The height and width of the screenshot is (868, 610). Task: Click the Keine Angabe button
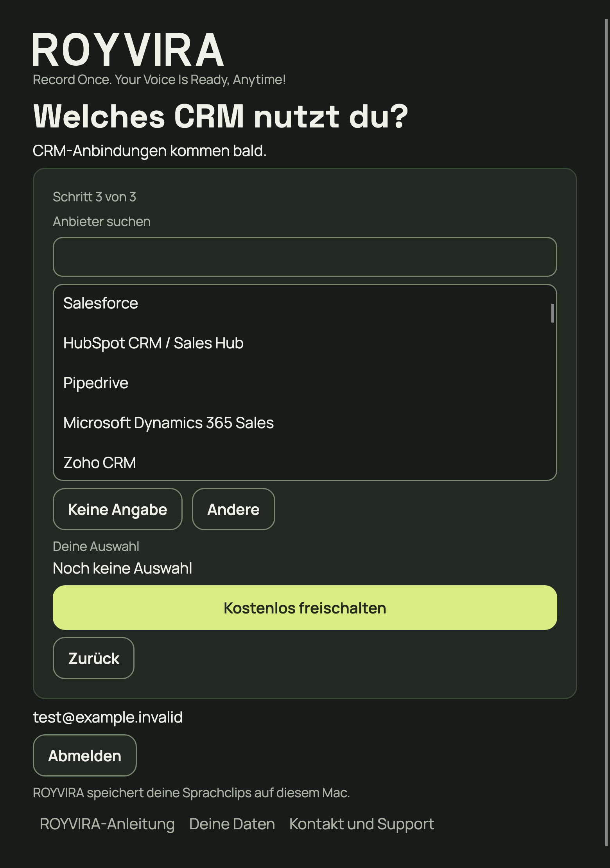coord(118,509)
